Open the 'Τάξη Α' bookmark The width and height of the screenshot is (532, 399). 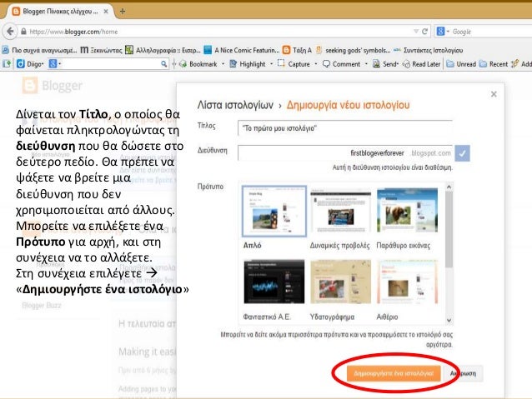pyautogui.click(x=297, y=50)
